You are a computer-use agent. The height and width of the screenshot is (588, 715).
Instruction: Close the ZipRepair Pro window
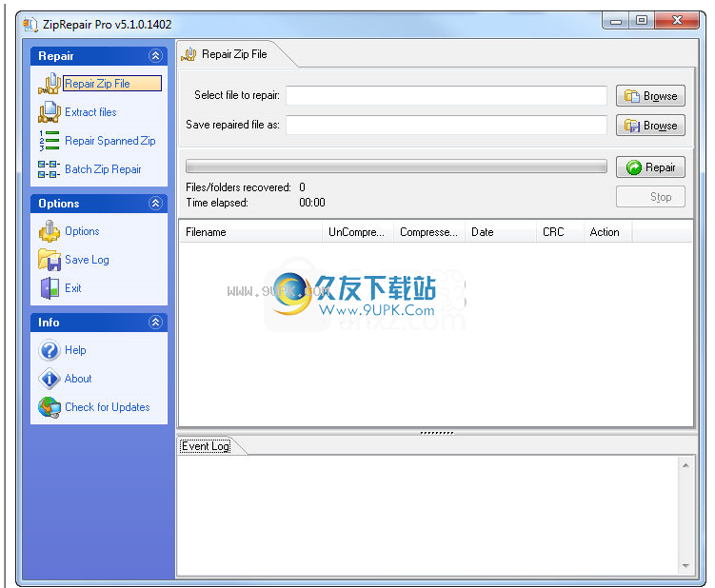click(x=677, y=21)
